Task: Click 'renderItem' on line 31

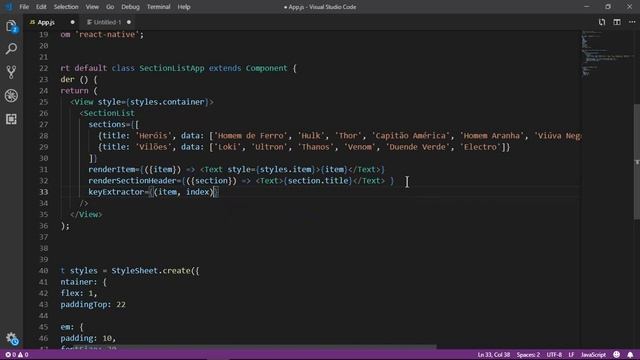Action: pos(112,169)
